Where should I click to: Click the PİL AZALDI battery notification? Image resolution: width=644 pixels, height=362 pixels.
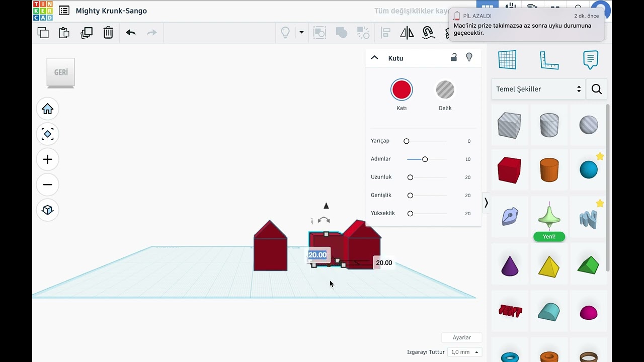tap(526, 25)
